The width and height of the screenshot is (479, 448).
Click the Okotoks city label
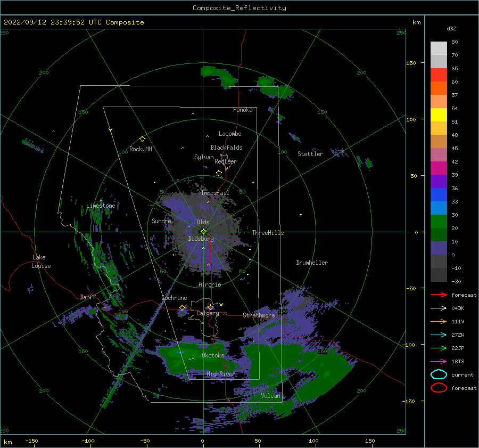pos(213,355)
